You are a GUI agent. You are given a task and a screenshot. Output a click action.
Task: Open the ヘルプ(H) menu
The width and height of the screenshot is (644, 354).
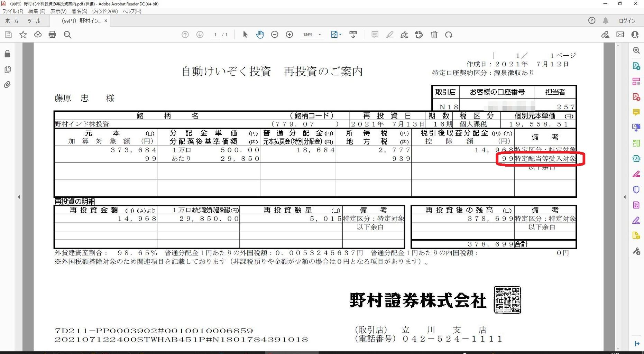[x=132, y=11]
